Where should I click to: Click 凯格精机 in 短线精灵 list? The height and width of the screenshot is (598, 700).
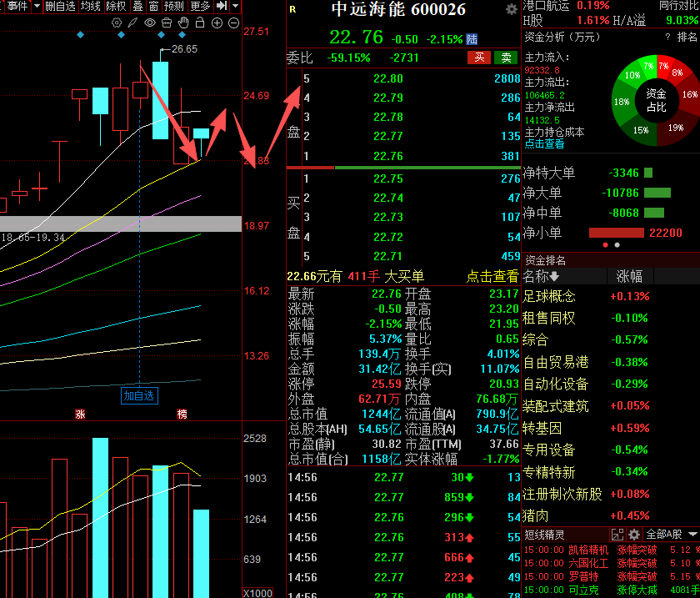pos(588,550)
